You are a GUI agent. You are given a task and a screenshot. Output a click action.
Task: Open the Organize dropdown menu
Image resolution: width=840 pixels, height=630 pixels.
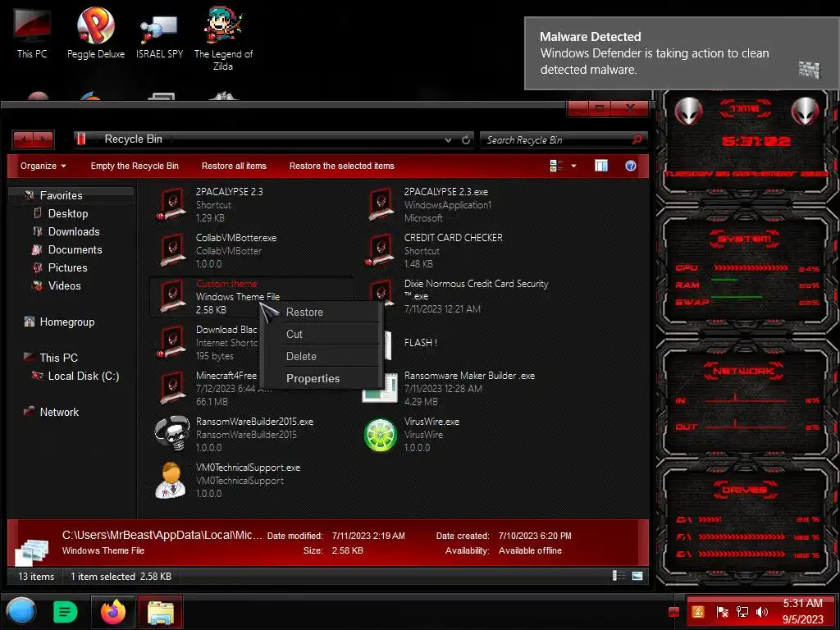(43, 166)
